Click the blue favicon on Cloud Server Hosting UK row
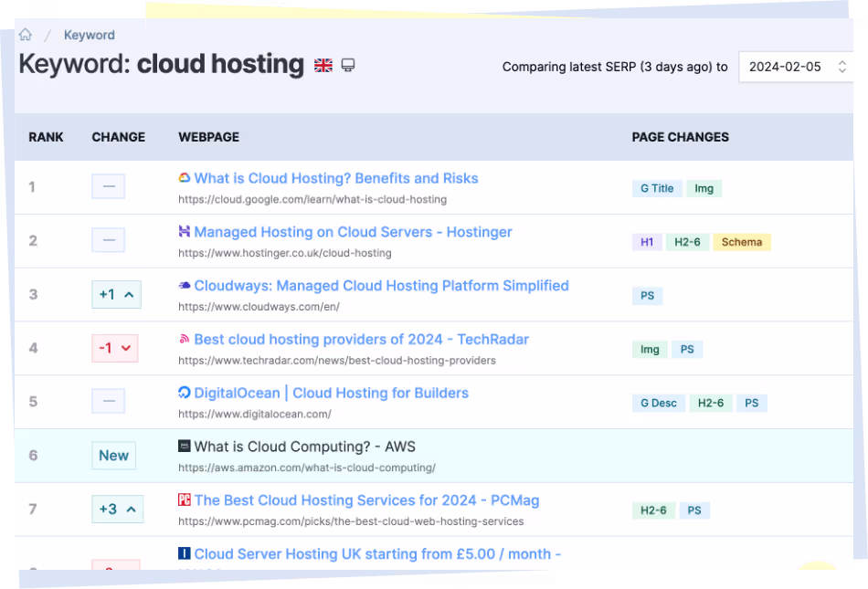Screen dimensions: 868x589 [185, 553]
